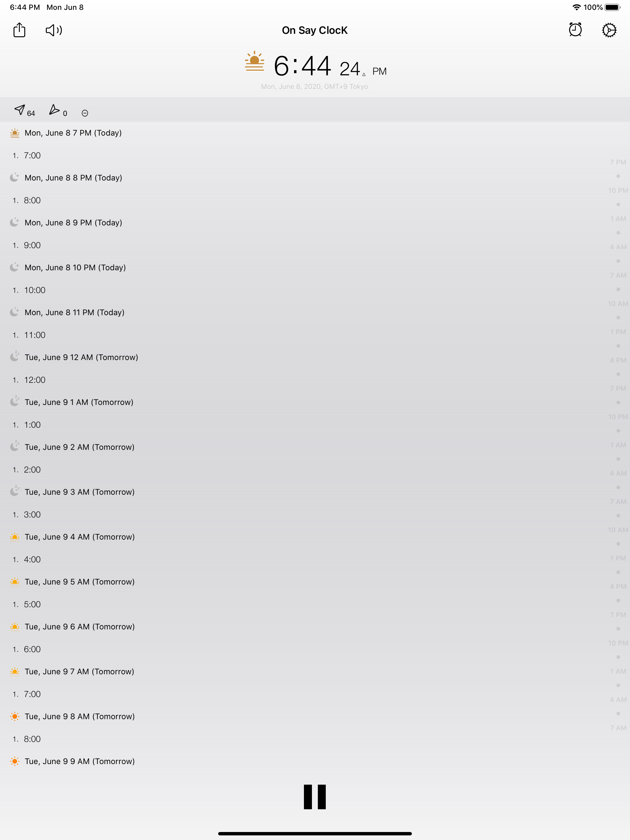Viewport: 630px width, 840px height.
Task: Tap small triangle next to seconds
Action: pos(364,74)
